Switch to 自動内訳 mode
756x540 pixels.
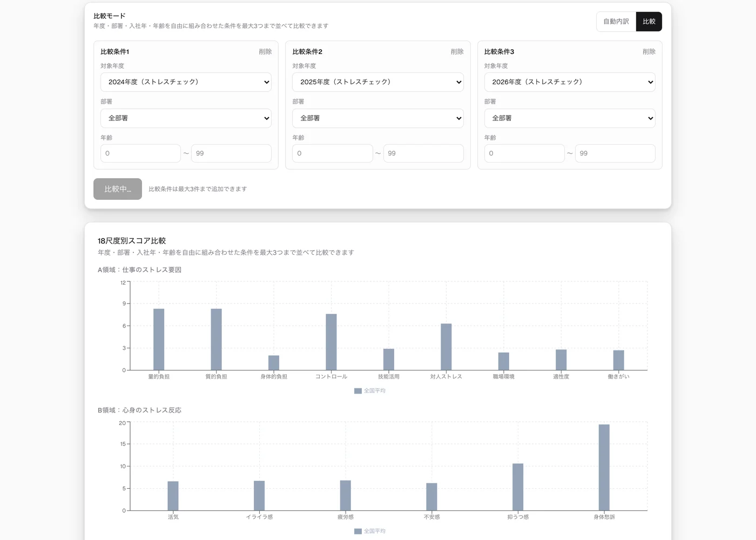pos(616,22)
